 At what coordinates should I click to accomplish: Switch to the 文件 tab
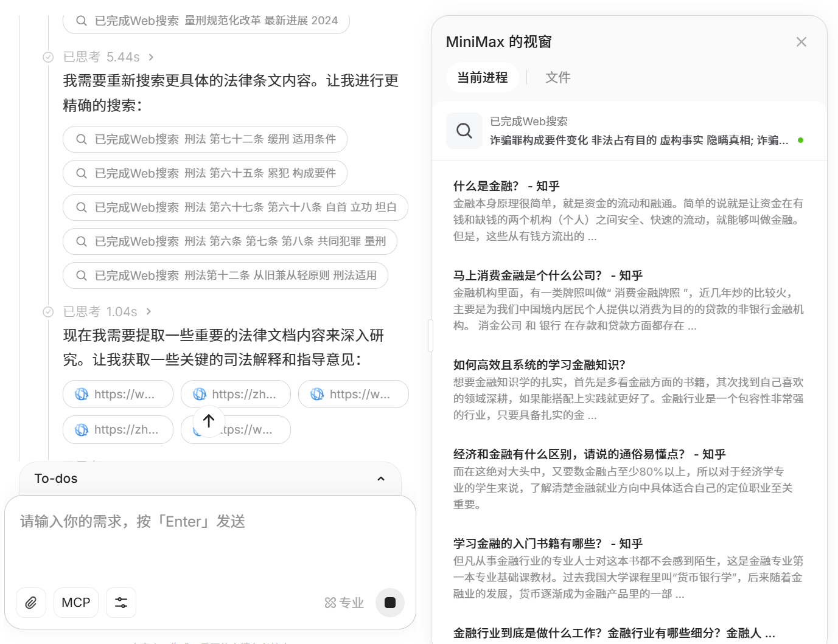point(557,78)
